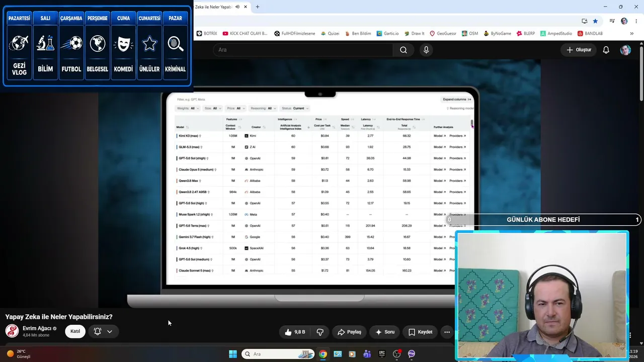The image size is (644, 362).
Task: Click the BİLİM microscope icon
Action: pos(45,43)
